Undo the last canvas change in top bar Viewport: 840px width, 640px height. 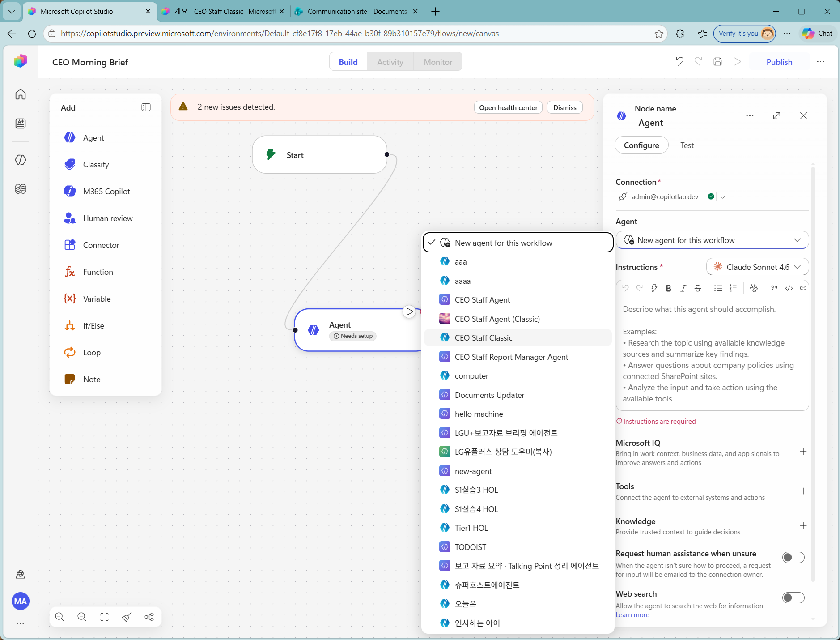tap(679, 62)
